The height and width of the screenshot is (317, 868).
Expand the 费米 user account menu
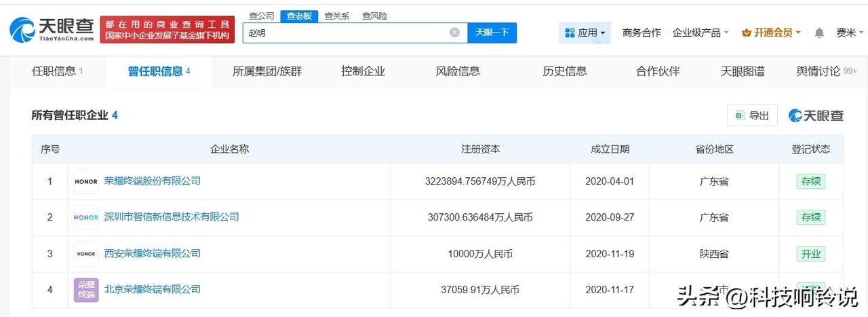point(850,33)
